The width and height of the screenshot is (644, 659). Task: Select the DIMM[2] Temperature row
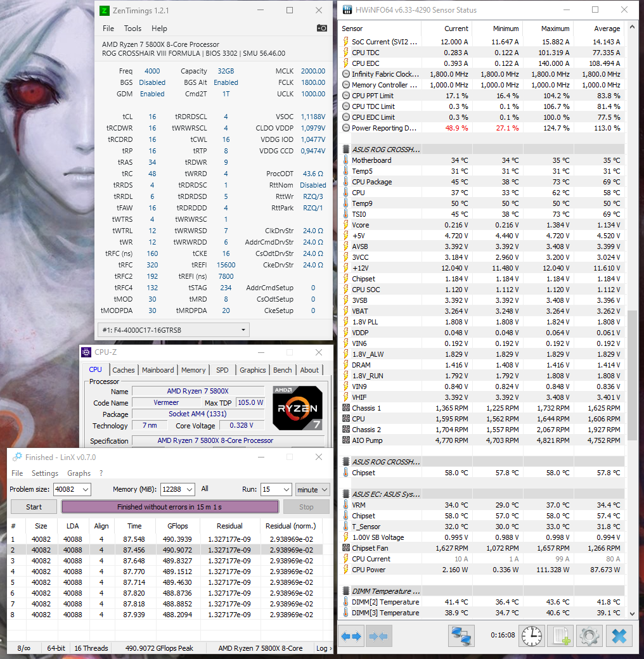(482, 602)
